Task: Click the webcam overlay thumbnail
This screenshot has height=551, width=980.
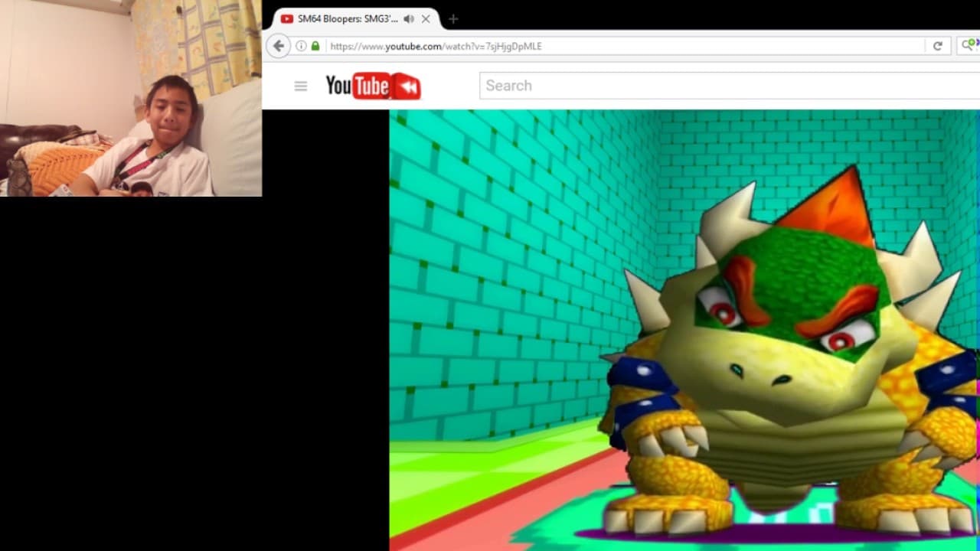Action: [131, 98]
